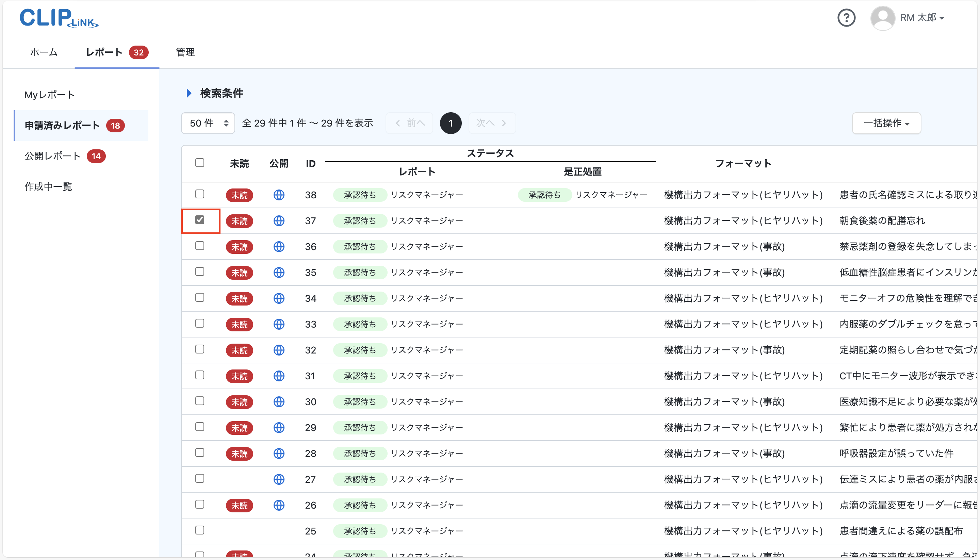Open the 一括操作 dropdown

(x=886, y=123)
